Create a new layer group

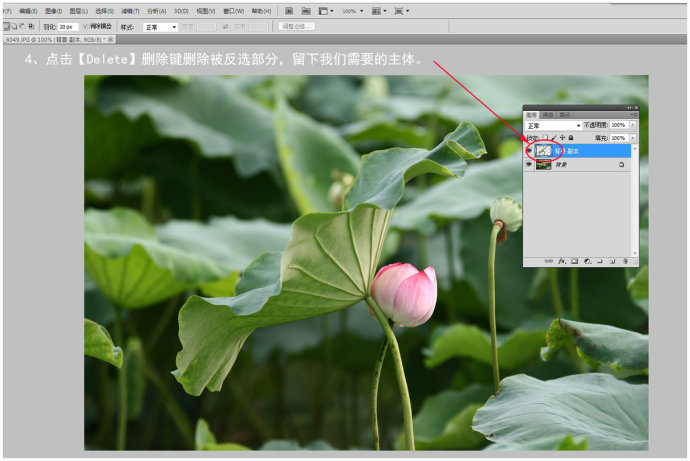point(599,260)
